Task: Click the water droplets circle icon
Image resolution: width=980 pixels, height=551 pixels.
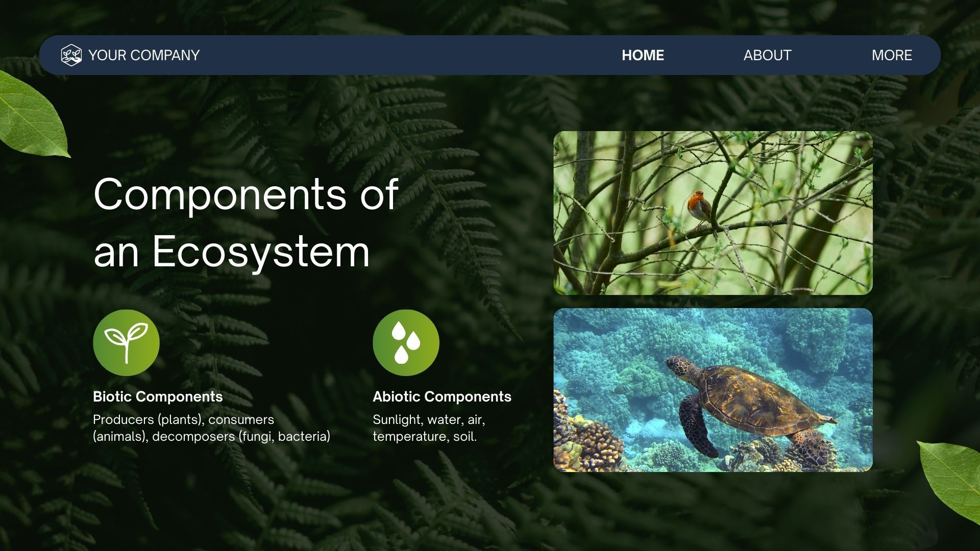Action: pos(406,343)
